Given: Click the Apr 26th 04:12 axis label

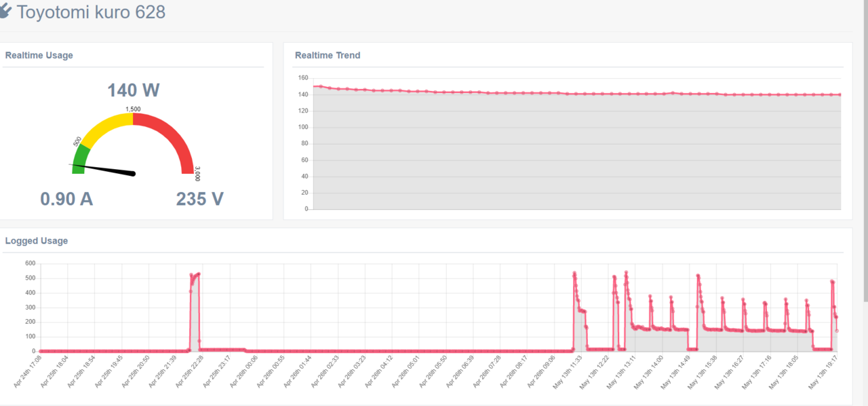Looking at the screenshot, I should point(378,371).
